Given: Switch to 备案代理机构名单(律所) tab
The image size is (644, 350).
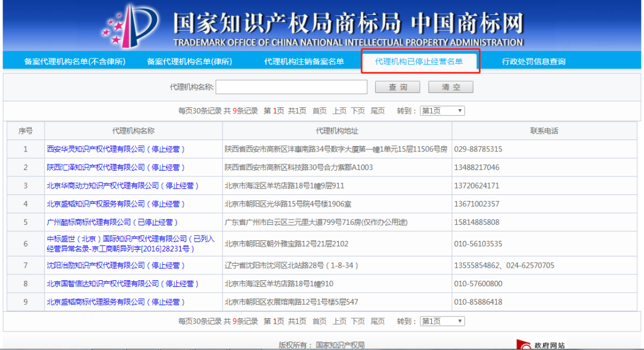Looking at the screenshot, I should pyautogui.click(x=190, y=61).
